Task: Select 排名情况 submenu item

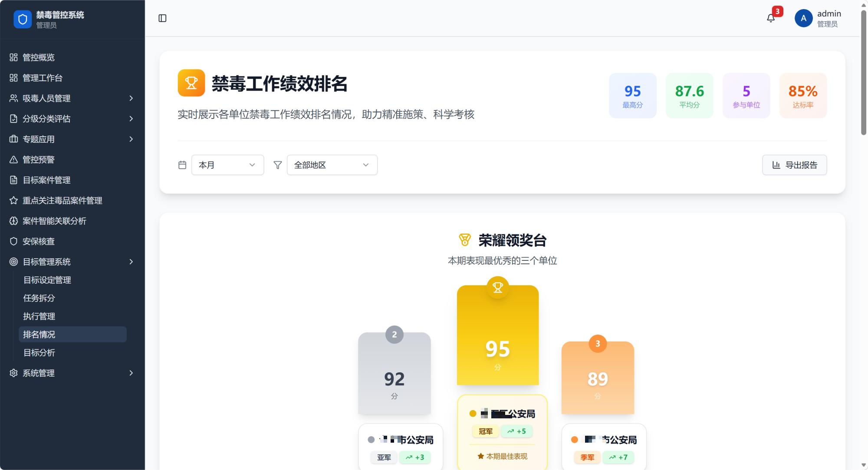Action: pos(72,334)
